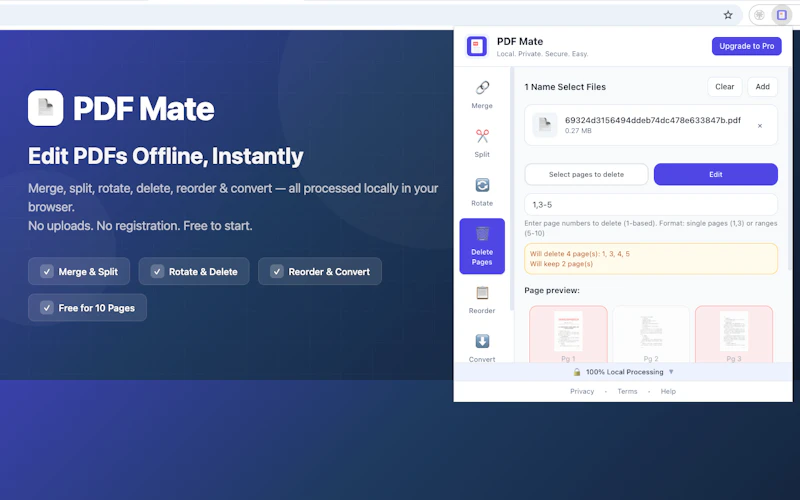Open the Rotate tool
The image size is (800, 500).
[482, 192]
